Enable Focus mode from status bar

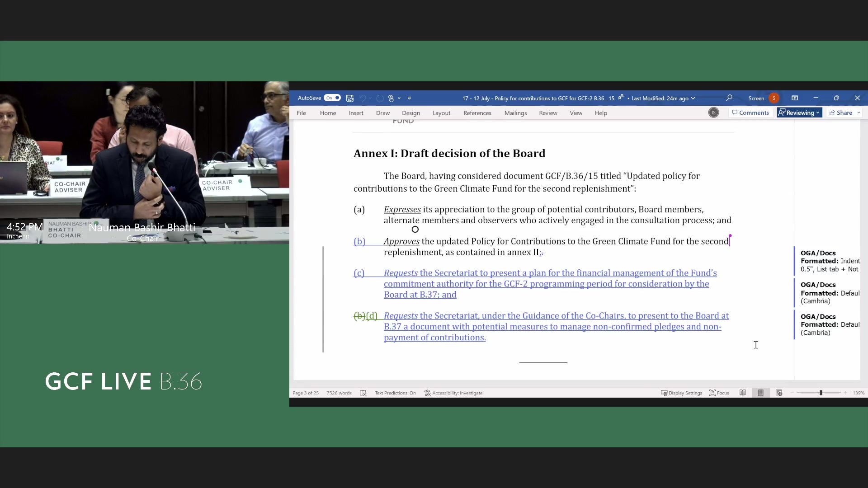click(x=719, y=393)
